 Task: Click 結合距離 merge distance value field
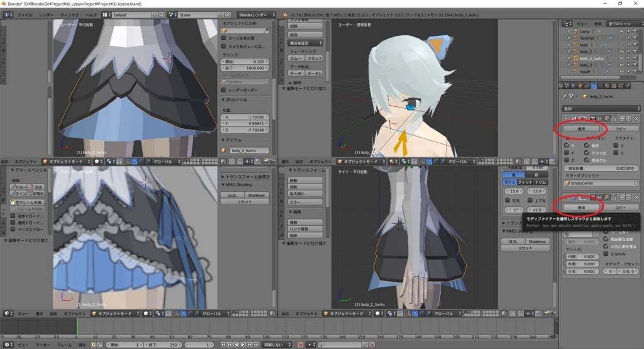(601, 169)
